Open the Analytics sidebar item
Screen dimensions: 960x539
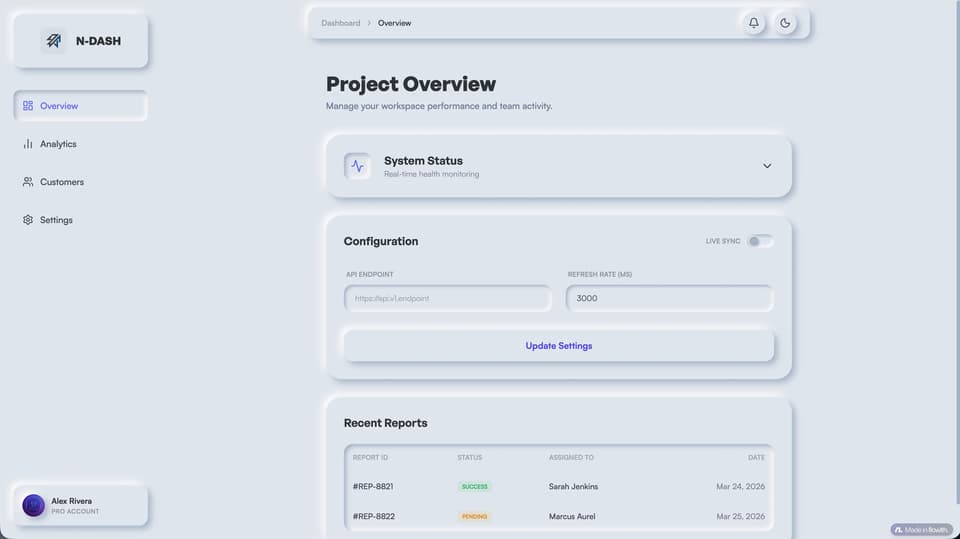(x=80, y=144)
